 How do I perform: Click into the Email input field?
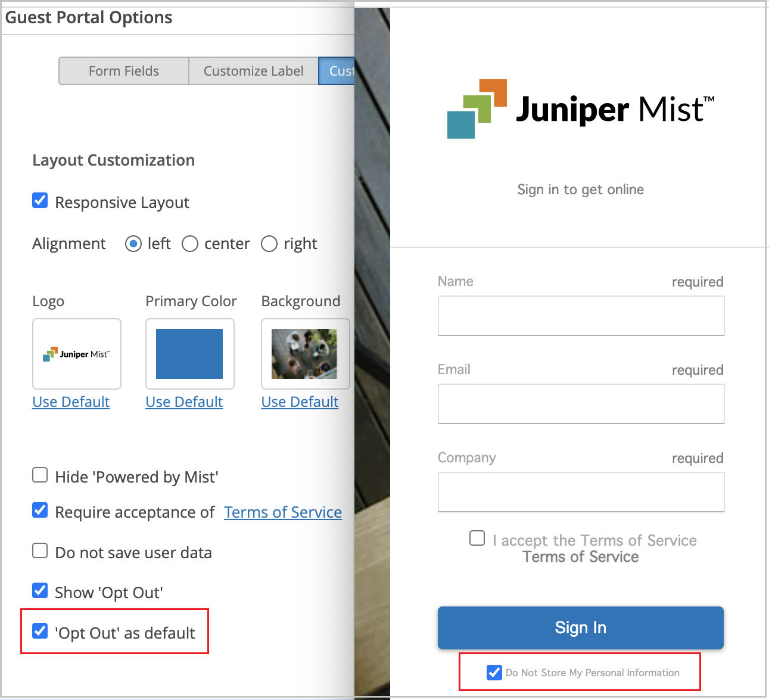[581, 404]
